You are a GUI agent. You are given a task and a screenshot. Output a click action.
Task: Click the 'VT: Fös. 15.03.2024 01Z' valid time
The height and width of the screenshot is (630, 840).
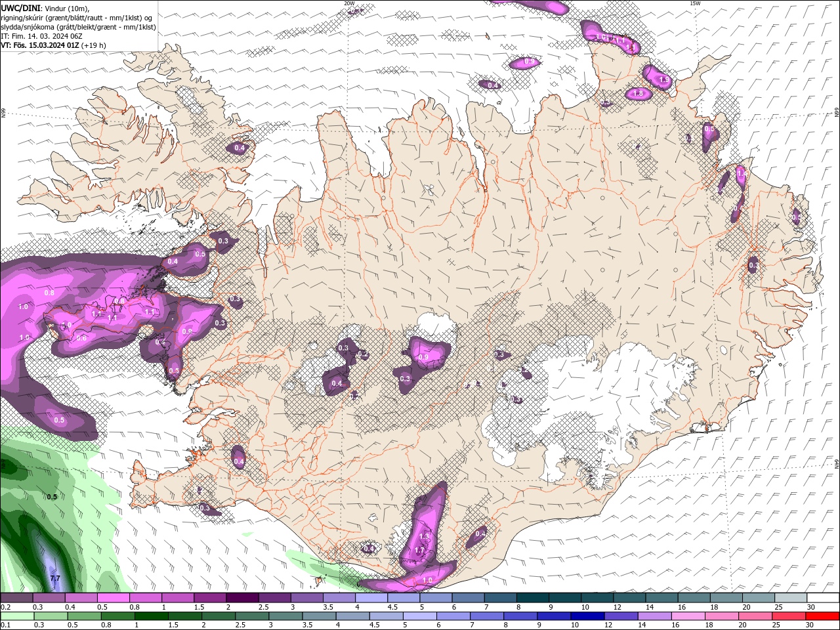point(40,45)
